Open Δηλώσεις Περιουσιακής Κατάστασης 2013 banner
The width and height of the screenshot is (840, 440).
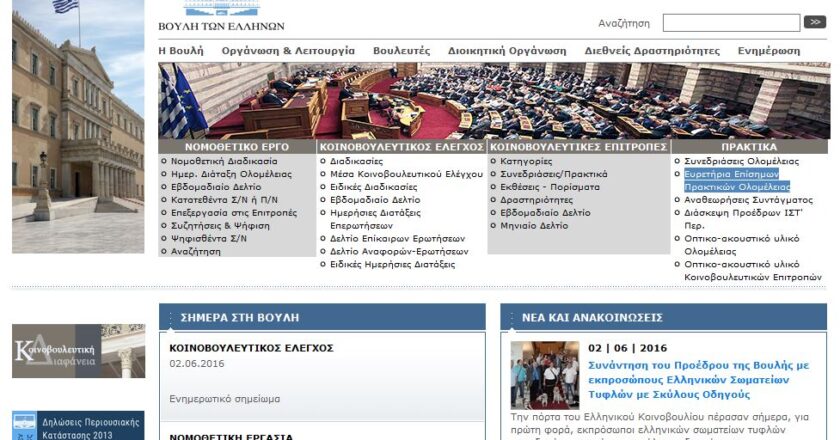78,426
